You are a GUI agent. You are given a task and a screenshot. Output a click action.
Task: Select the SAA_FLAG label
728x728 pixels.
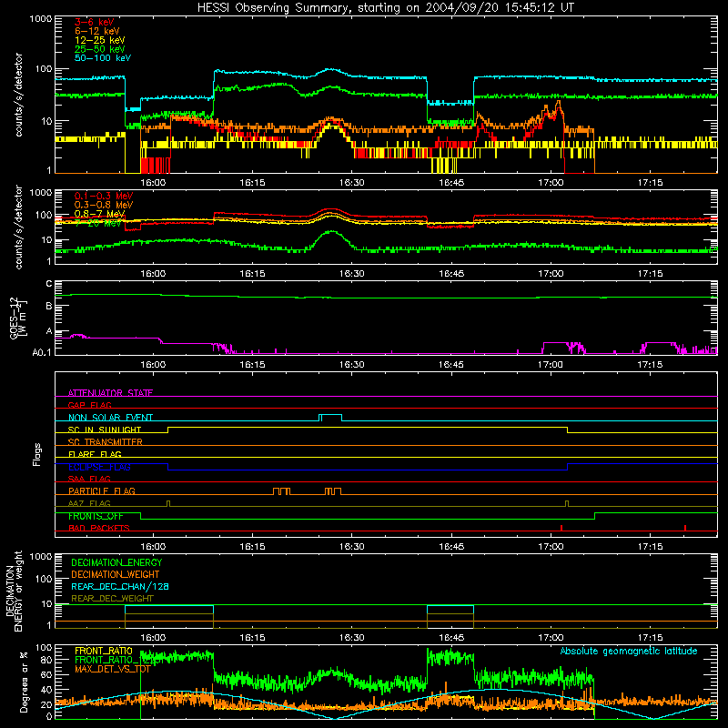pos(89,479)
